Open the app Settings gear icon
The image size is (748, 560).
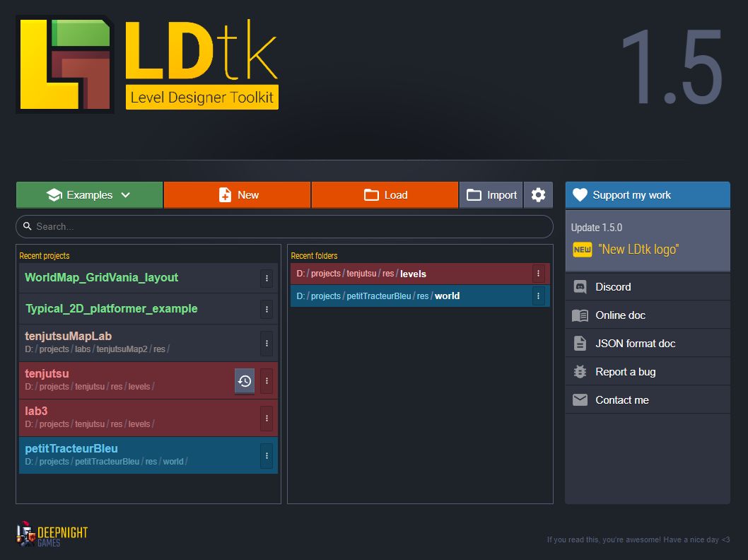[x=538, y=194]
